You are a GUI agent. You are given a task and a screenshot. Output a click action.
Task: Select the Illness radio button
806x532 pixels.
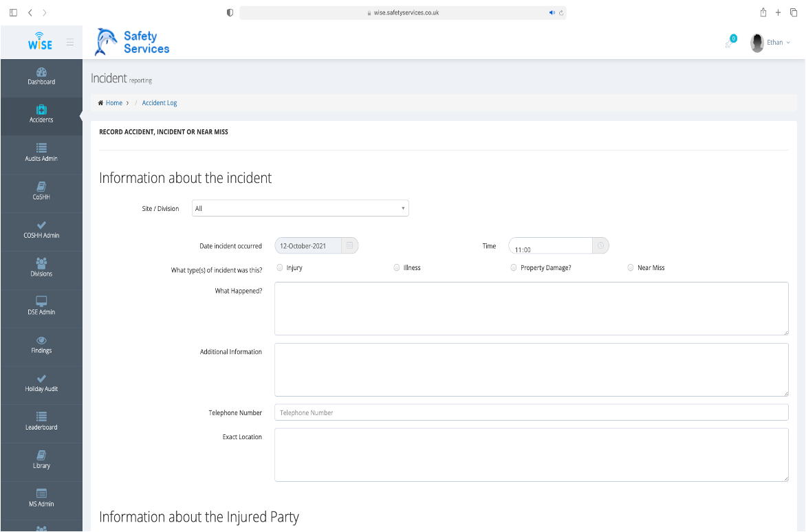[x=397, y=267]
